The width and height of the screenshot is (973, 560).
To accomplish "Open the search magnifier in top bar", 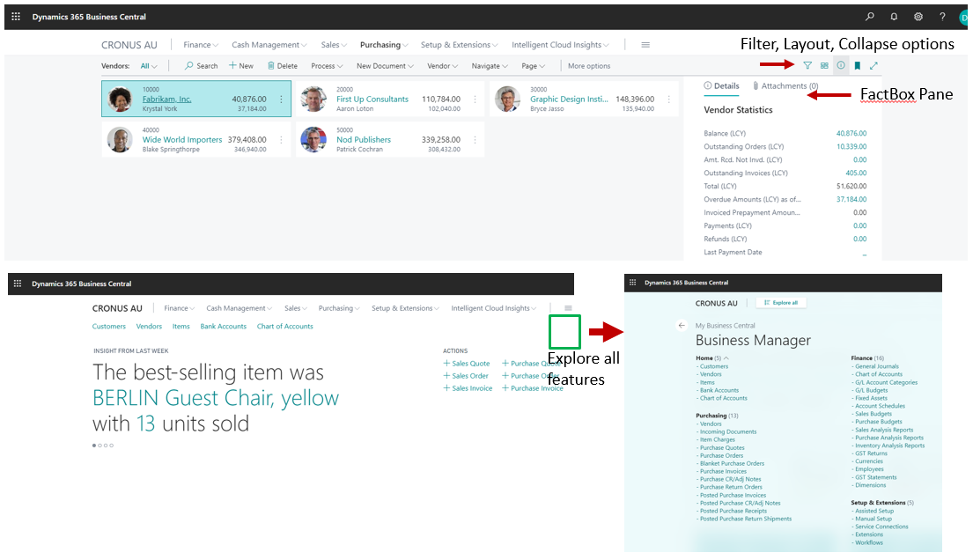I will (x=870, y=17).
